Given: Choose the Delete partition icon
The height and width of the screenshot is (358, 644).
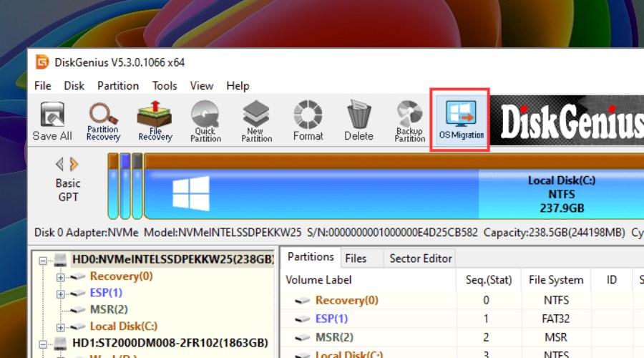Looking at the screenshot, I should tap(358, 121).
